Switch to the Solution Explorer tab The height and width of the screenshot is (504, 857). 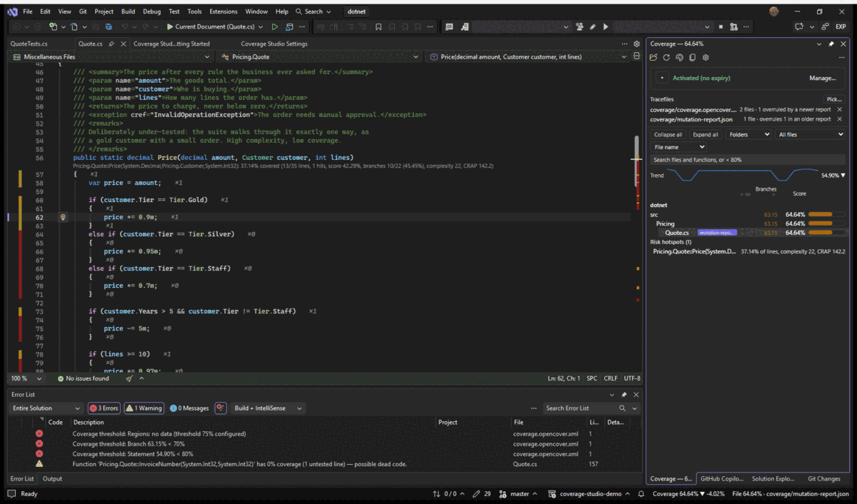773,479
